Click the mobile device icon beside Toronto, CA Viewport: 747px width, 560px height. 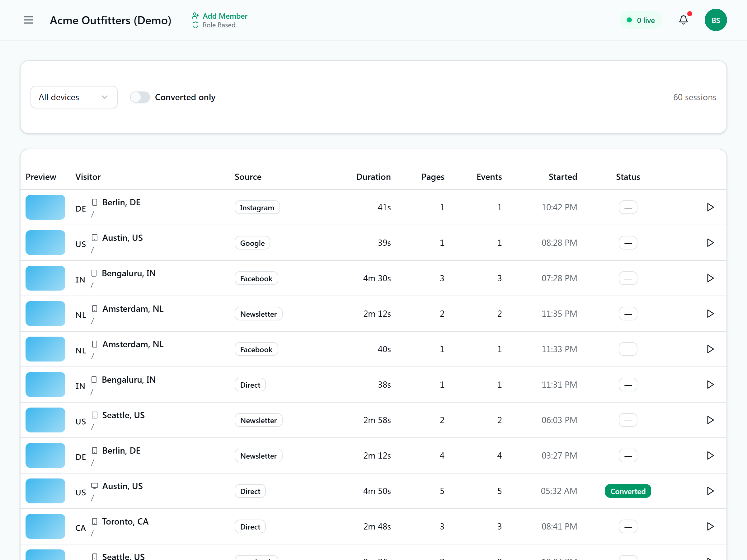(x=95, y=521)
